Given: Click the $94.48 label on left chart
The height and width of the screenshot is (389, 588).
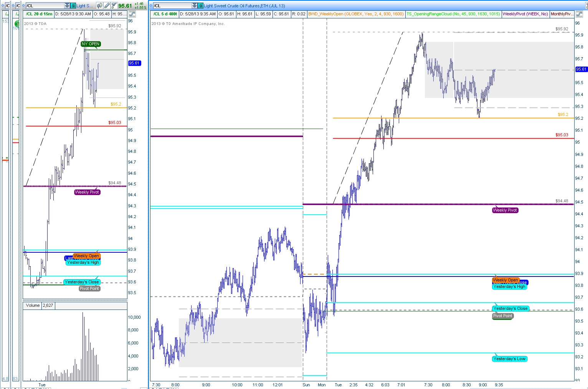Looking at the screenshot, I should (x=115, y=183).
